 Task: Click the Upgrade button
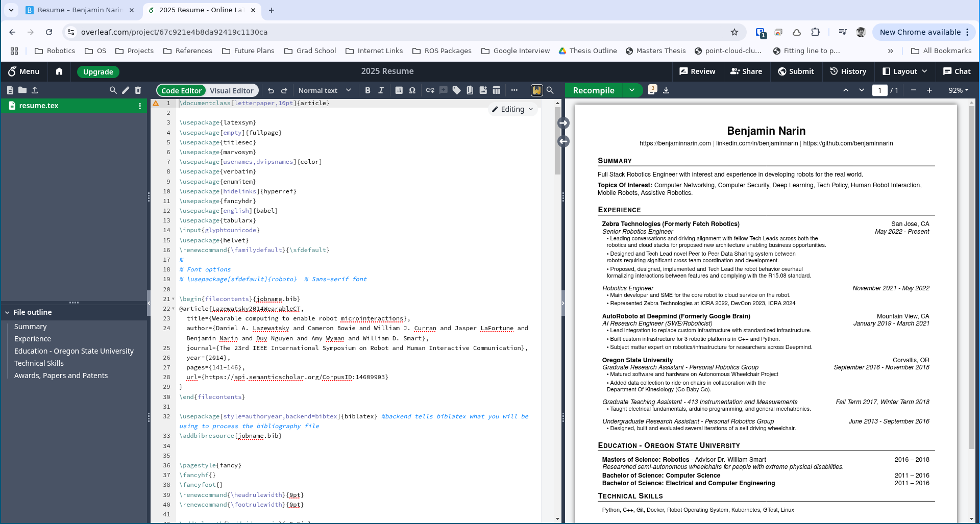tap(98, 72)
